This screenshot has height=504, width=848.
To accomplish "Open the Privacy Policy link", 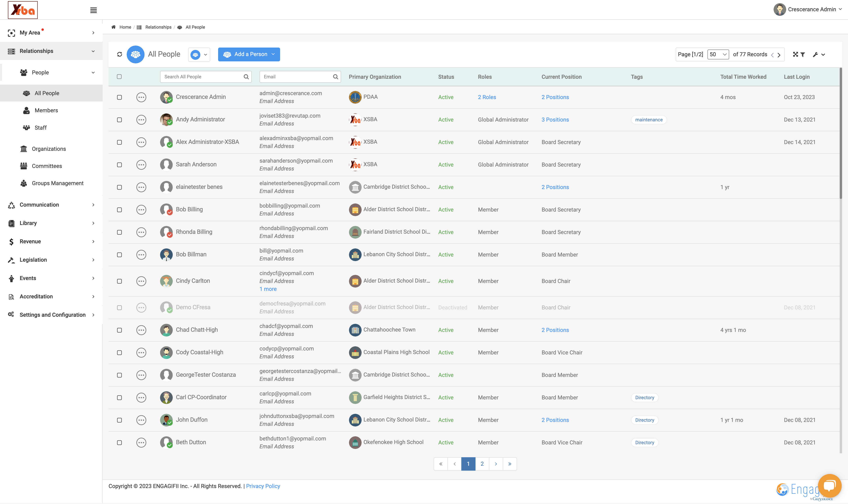I will [x=263, y=486].
